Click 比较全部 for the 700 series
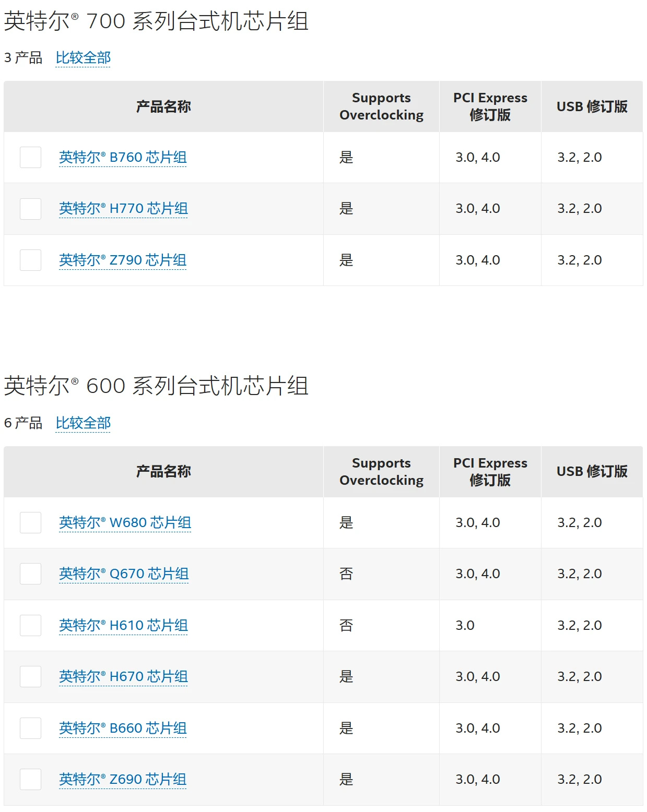 tap(83, 58)
